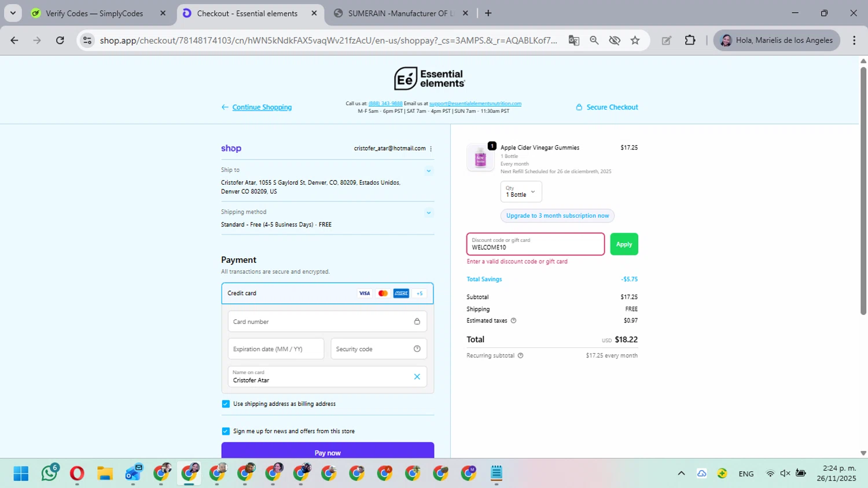
Task: Open WhatsApp from the taskbar
Action: 49,473
